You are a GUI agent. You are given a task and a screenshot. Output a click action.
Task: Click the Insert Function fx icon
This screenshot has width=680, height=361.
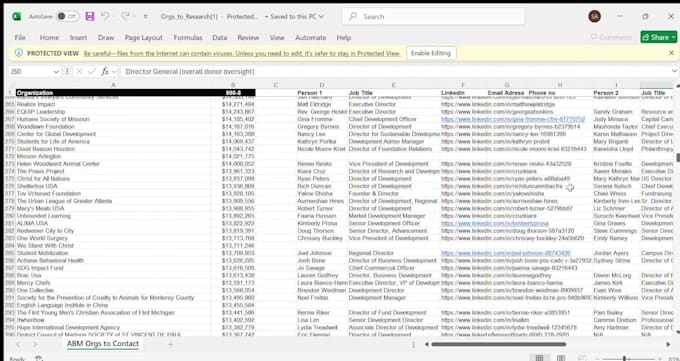tap(105, 72)
